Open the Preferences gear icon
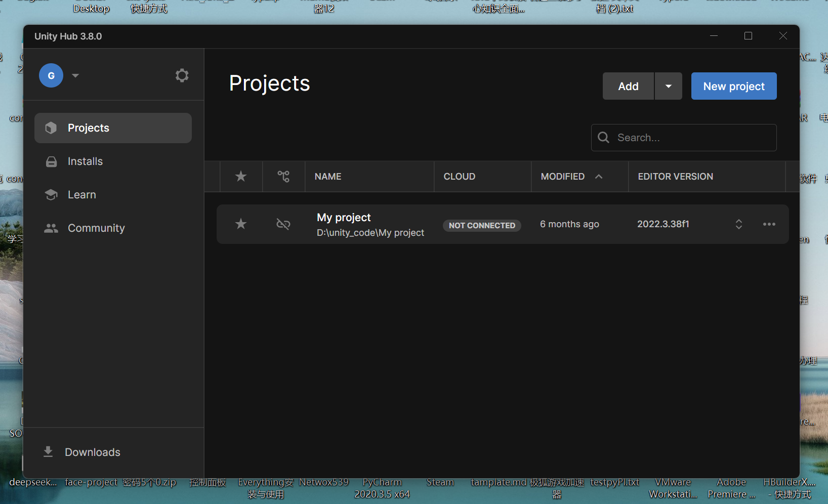Viewport: 828px width, 504px height. point(182,75)
